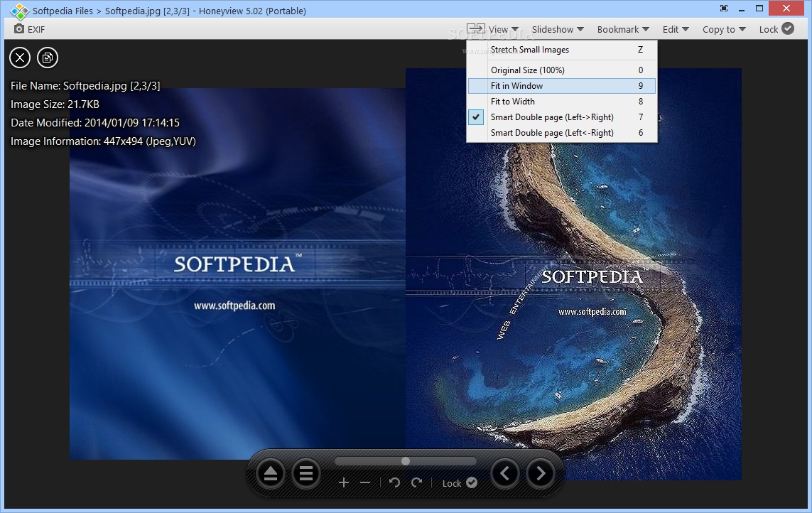This screenshot has height=513, width=812.
Task: Rotate image counterclockwise
Action: 394,483
